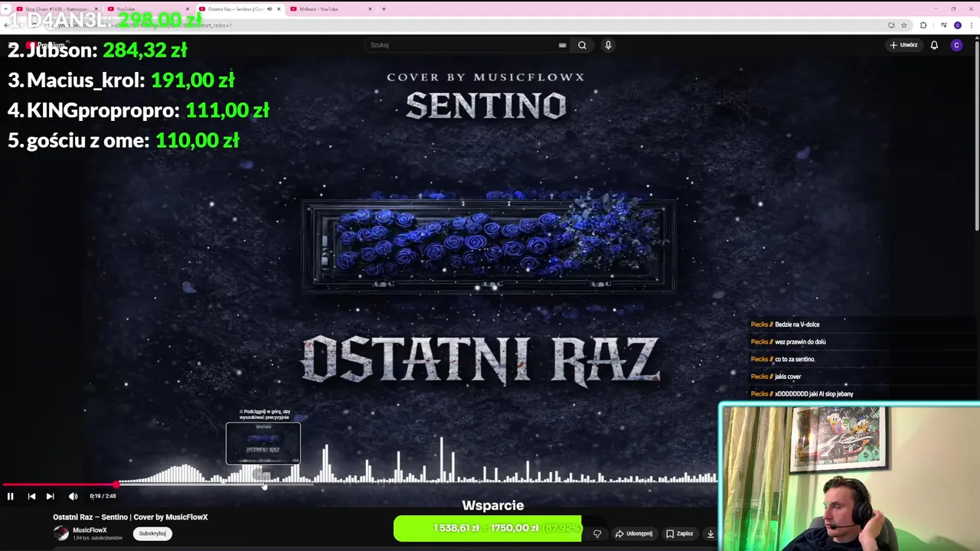Click the 0:19 / 2:48 time display
Viewport: 980px width, 551px height.
103,496
